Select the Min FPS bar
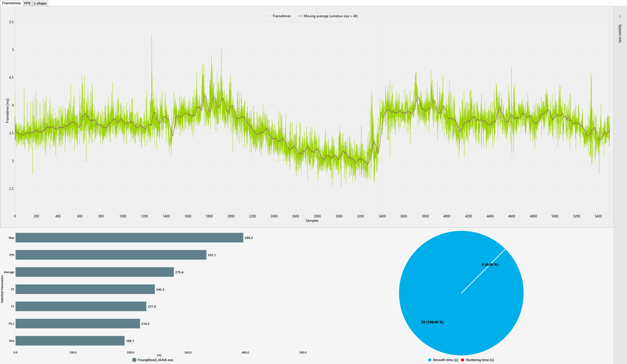 (x=70, y=341)
